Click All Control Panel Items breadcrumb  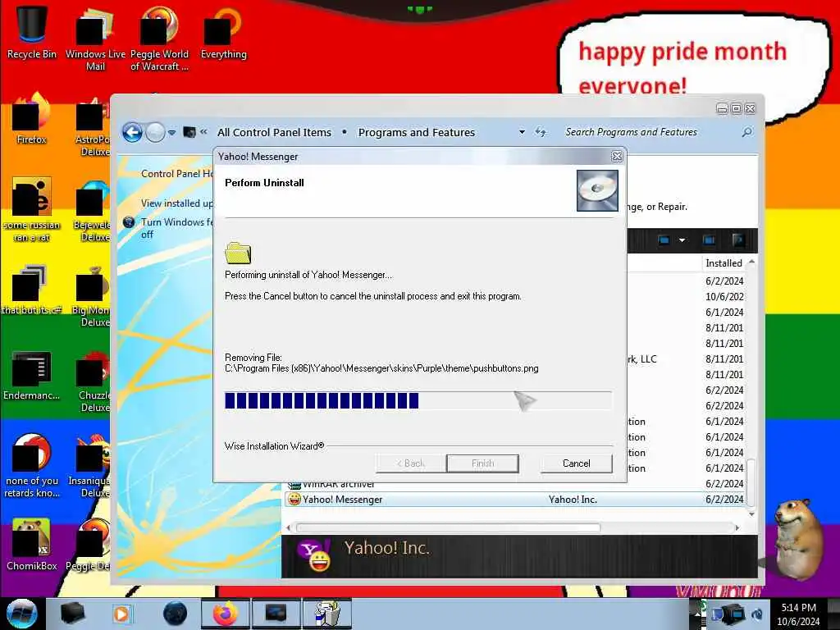tap(274, 132)
